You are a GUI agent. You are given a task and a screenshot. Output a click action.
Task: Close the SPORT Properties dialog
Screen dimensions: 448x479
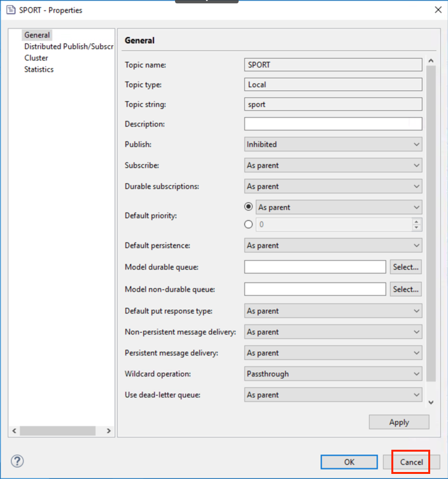click(x=438, y=10)
